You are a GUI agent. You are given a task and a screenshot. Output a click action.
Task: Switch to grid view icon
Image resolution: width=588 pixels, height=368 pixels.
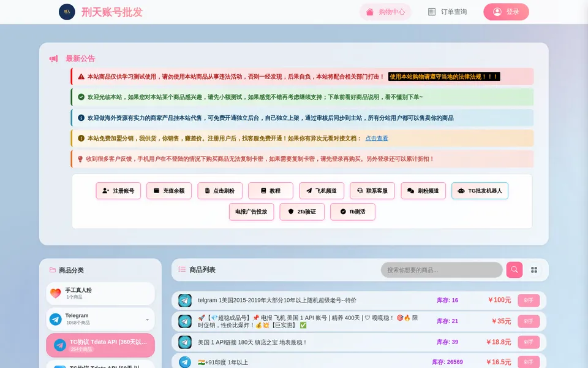tap(534, 270)
